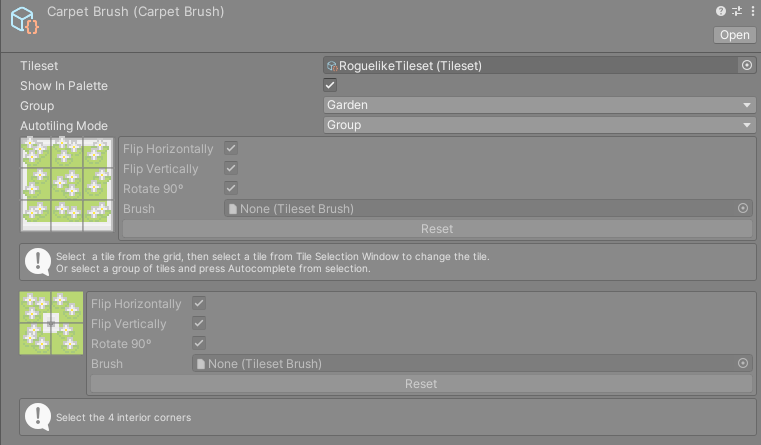Open the three-dot component options menu
Image resolution: width=761 pixels, height=445 pixels.
(x=753, y=11)
